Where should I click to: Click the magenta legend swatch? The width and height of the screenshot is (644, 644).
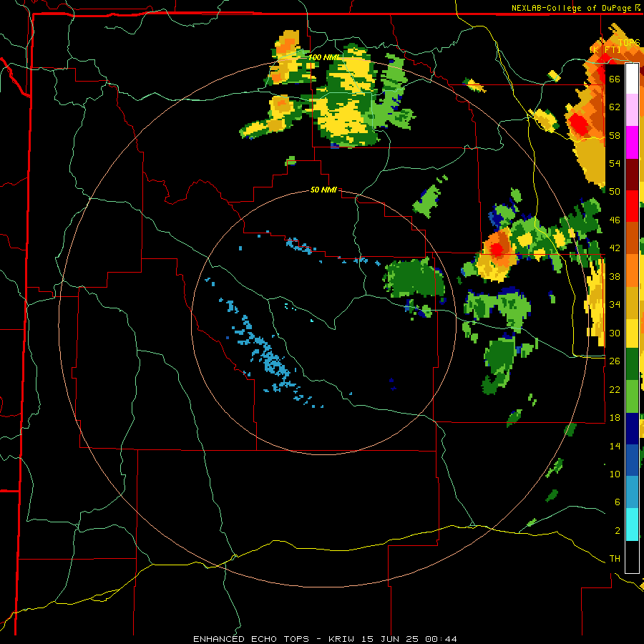tap(632, 142)
